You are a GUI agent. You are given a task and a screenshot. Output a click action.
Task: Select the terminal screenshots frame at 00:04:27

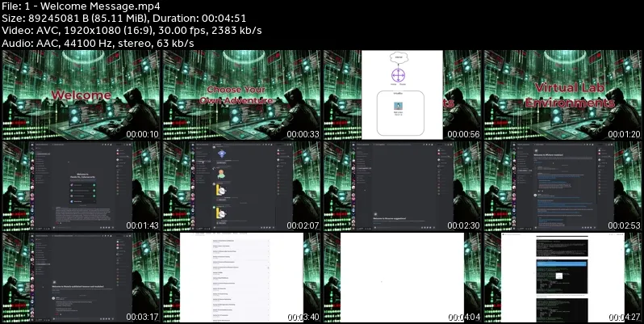pyautogui.click(x=563, y=277)
